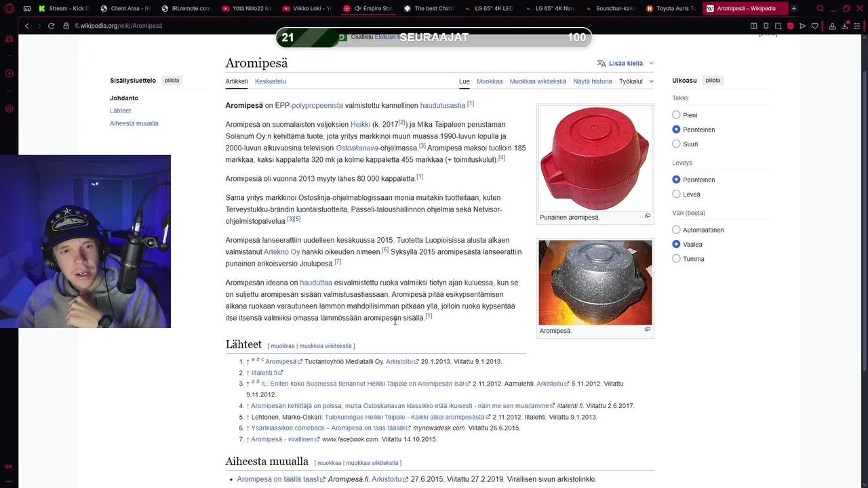The width and height of the screenshot is (868, 488).
Task: Click the pinboard pin icon in address bar
Action: tap(766, 26)
